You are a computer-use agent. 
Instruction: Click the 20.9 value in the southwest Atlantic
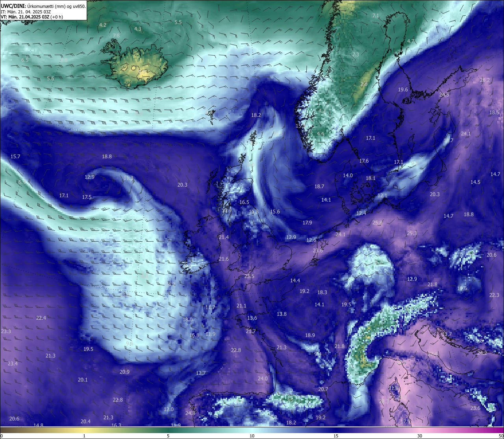click(x=124, y=372)
